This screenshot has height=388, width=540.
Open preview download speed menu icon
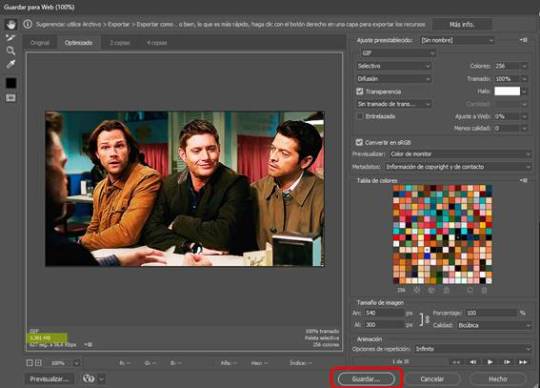coord(88,344)
